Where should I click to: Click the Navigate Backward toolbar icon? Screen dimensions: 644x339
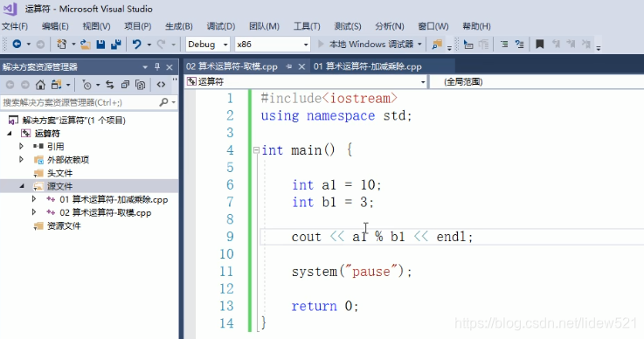(x=17, y=44)
